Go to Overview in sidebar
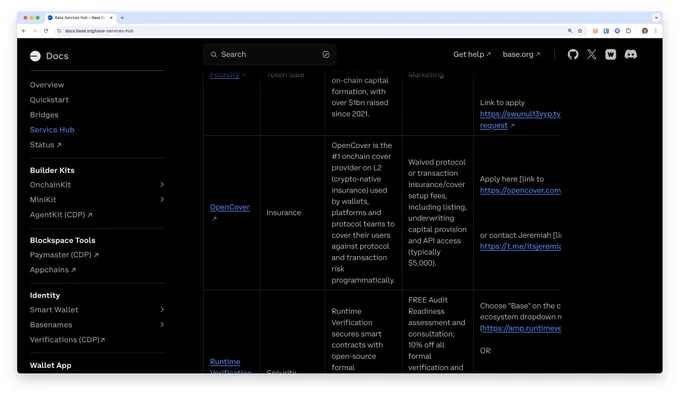The image size is (680, 396). (47, 85)
